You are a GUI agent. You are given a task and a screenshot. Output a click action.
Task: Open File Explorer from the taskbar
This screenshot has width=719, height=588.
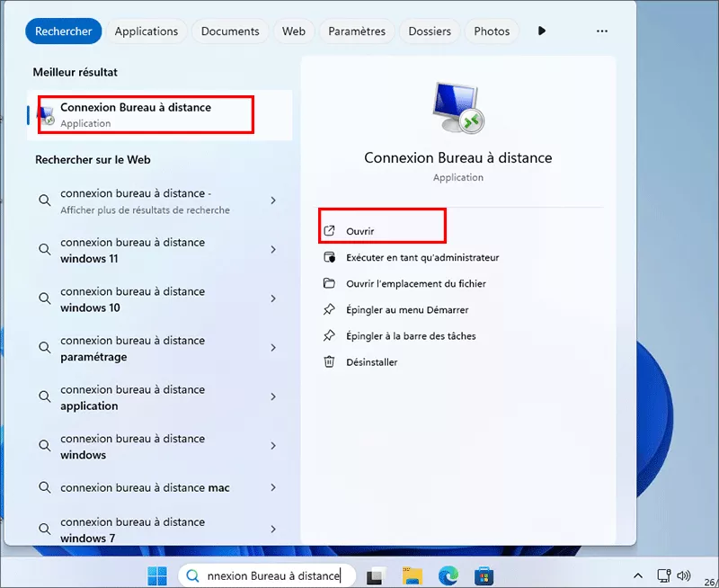click(x=414, y=575)
